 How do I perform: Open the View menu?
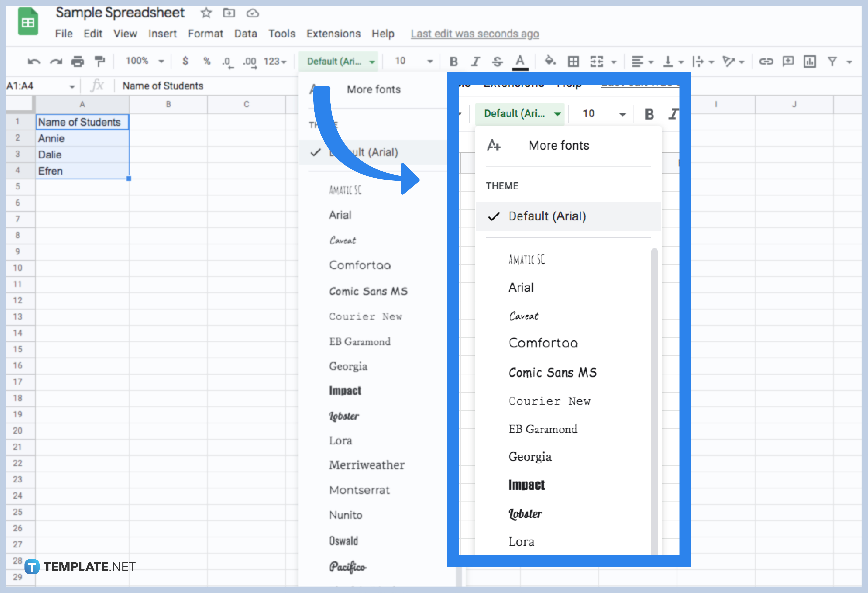click(x=125, y=34)
